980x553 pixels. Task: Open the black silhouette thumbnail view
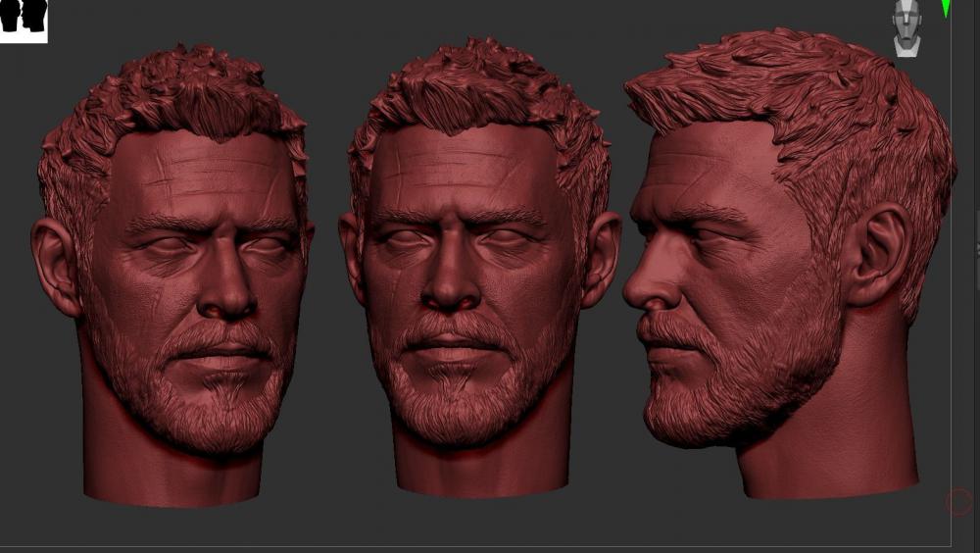[x=24, y=21]
